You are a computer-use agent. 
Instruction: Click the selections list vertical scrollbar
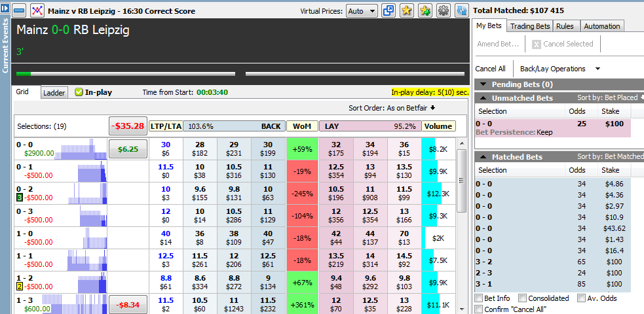click(461, 181)
